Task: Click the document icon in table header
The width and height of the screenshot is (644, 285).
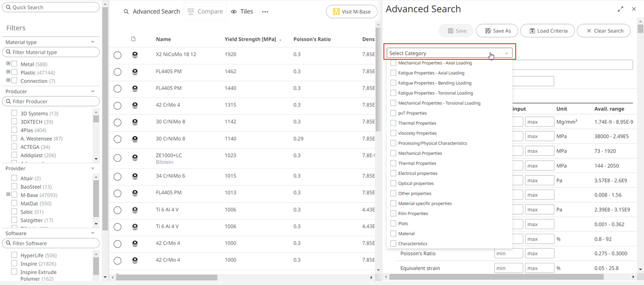Action: [133, 39]
